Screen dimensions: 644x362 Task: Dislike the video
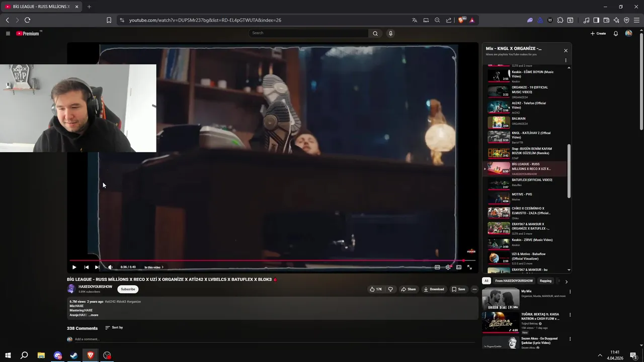click(x=390, y=289)
